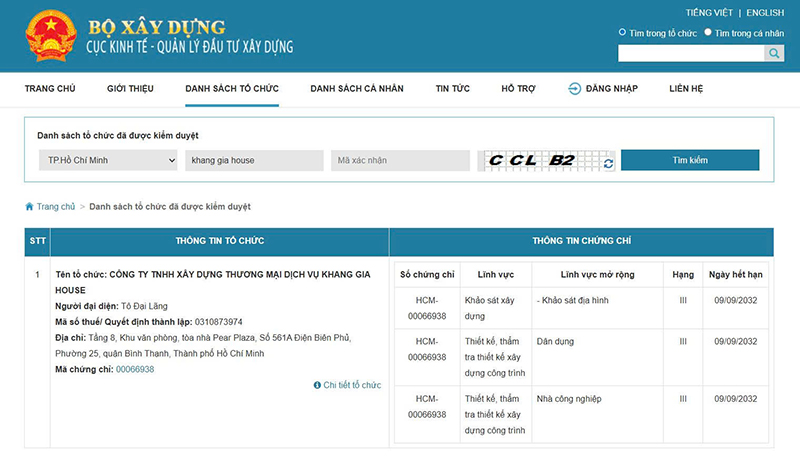
Task: Click the Thông tin tổ chức column header
Action: coord(220,241)
